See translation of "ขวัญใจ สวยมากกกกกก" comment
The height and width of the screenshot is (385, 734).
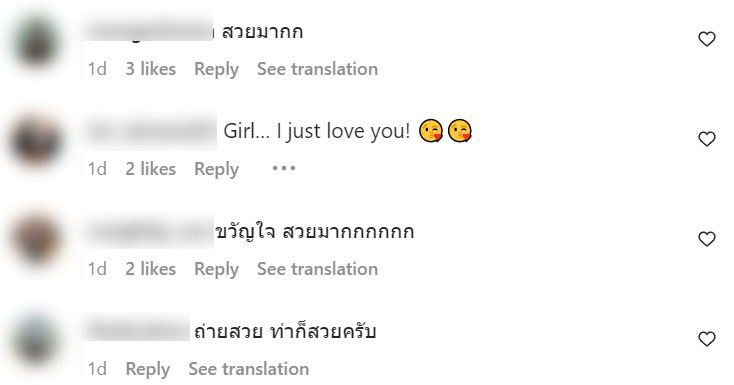pos(317,269)
